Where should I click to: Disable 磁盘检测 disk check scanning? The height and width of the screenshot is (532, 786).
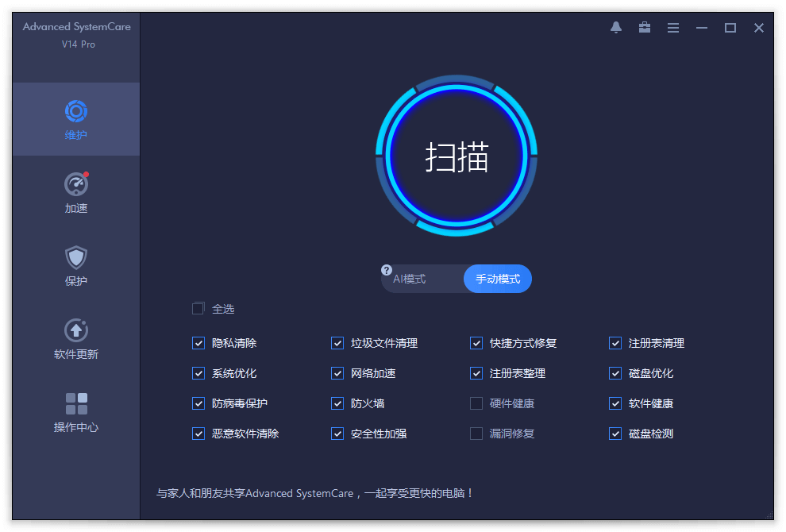pyautogui.click(x=615, y=434)
